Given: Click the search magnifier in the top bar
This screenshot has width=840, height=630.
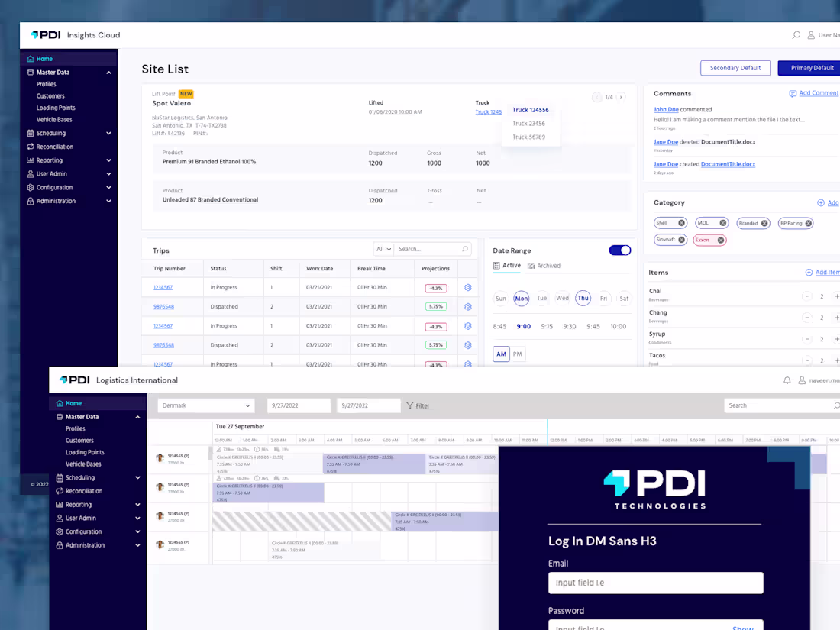Looking at the screenshot, I should (796, 34).
